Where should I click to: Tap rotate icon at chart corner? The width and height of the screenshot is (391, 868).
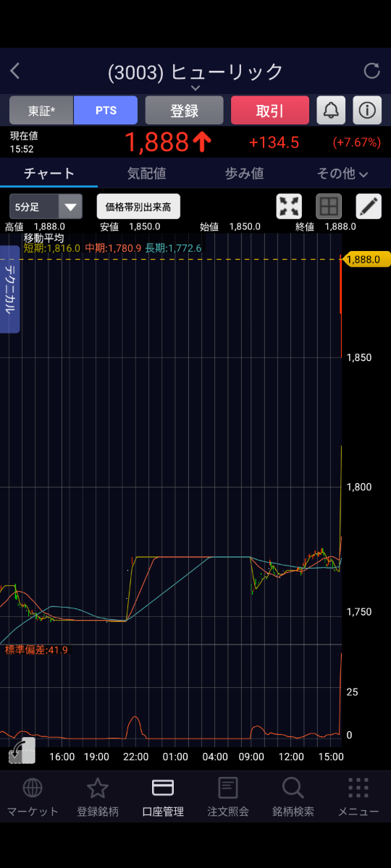[22, 751]
